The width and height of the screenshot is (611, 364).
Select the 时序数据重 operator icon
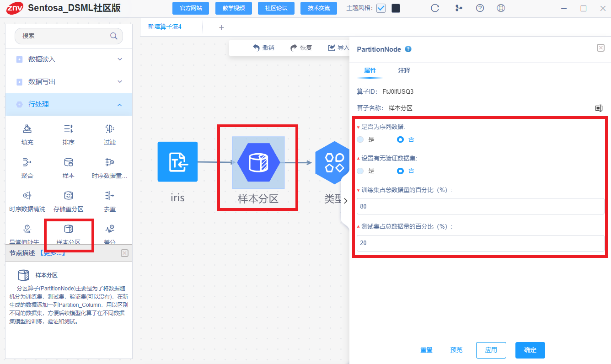pos(109,162)
